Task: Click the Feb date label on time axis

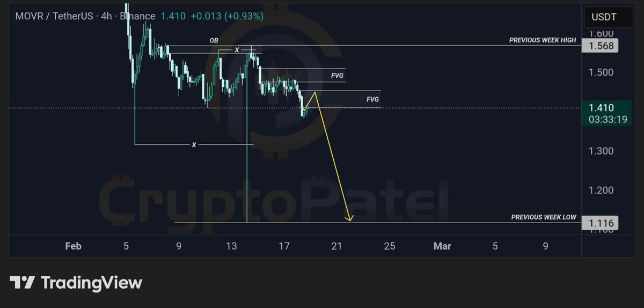Action: pos(73,246)
